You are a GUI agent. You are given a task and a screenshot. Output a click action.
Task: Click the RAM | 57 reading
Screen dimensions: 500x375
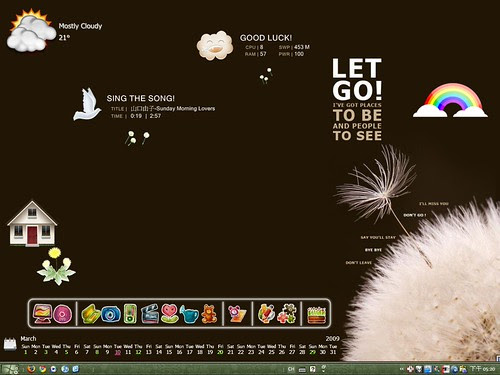coord(255,54)
